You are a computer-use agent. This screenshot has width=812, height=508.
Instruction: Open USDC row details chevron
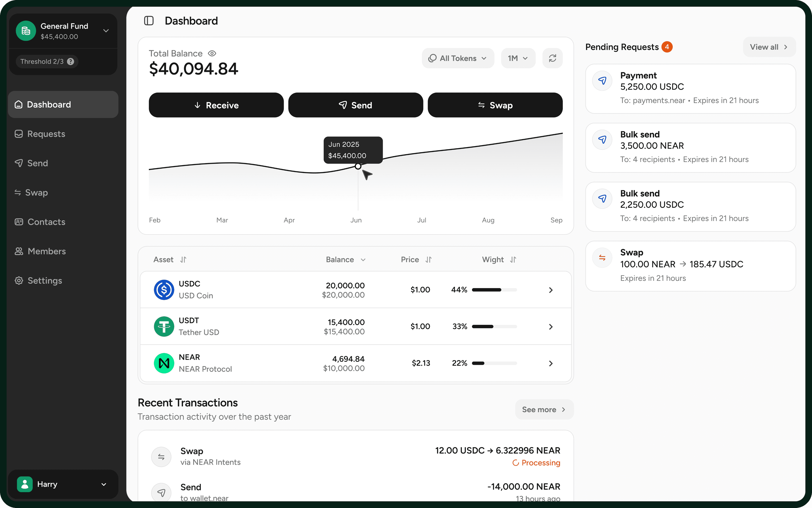(x=551, y=290)
